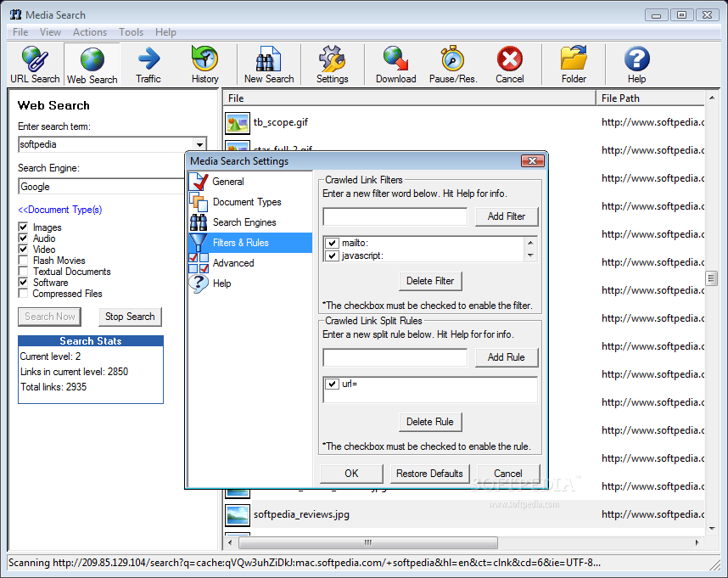The height and width of the screenshot is (578, 728).
Task: Select the Search Engines binoculars icon in settings
Action: (x=199, y=222)
